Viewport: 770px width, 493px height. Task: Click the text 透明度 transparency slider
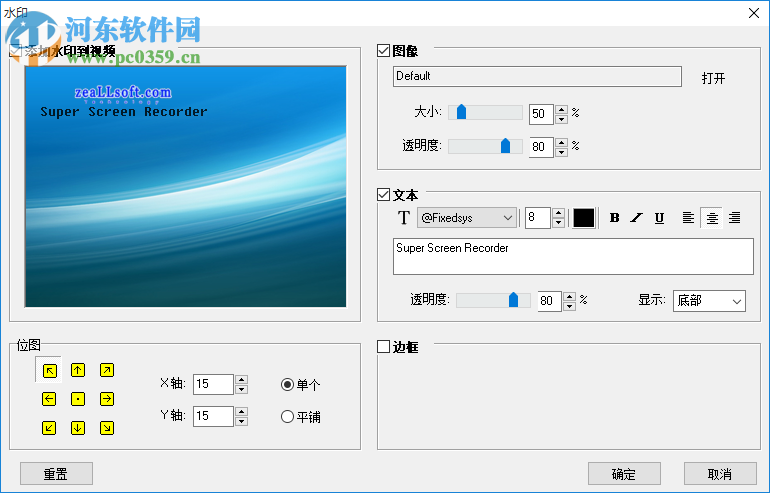point(493,300)
